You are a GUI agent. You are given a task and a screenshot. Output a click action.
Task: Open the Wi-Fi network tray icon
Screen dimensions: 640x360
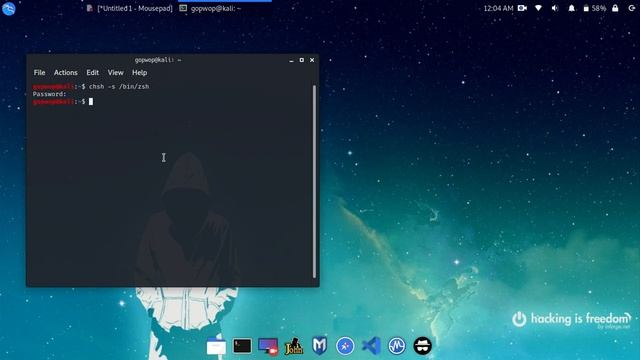pyautogui.click(x=538, y=8)
